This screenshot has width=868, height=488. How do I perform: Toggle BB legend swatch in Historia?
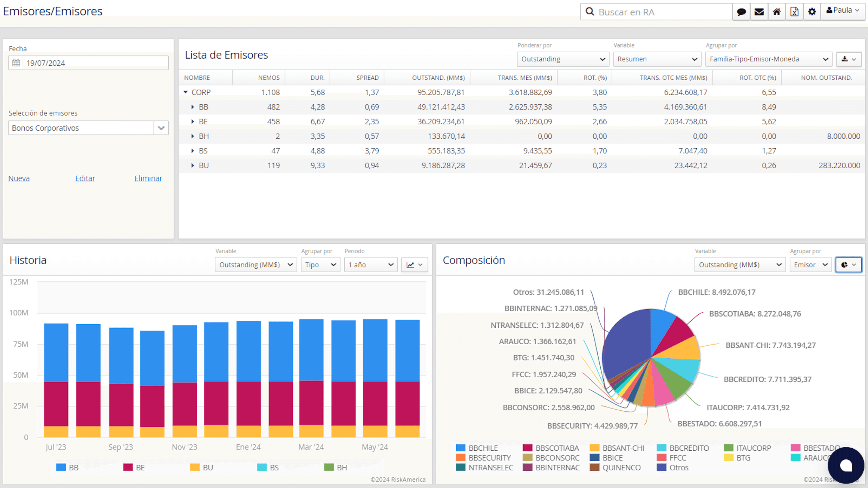point(61,467)
